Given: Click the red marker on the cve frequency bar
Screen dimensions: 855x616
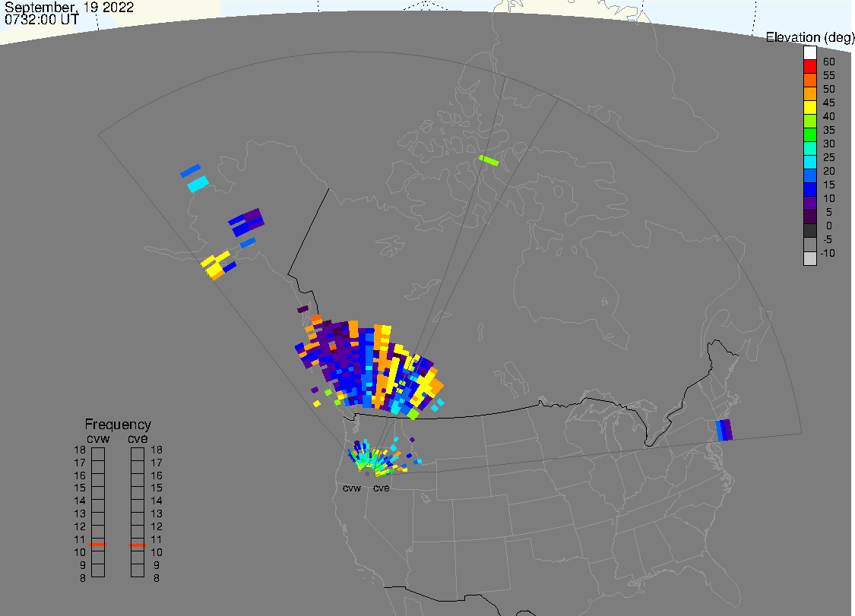Looking at the screenshot, I should click(x=138, y=545).
